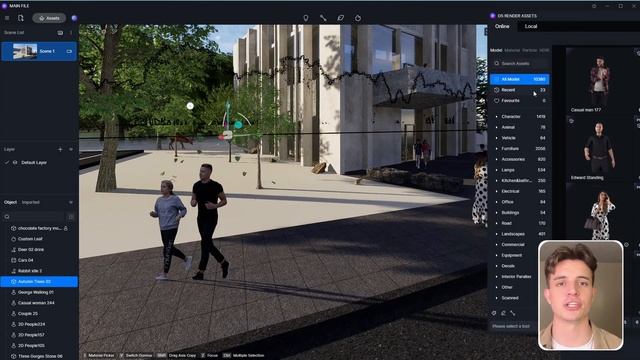Open the Assets button in top toolbar

[x=49, y=18]
